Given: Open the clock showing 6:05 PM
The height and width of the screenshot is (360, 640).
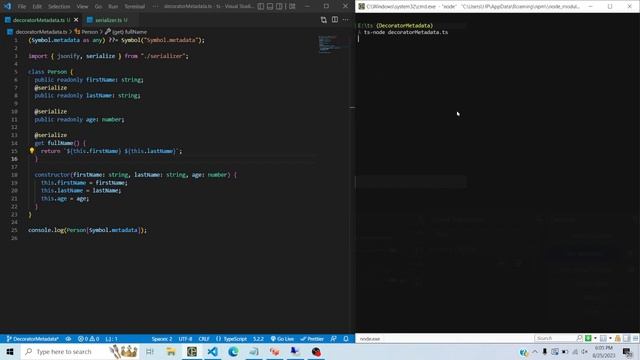Looking at the screenshot, I should [604, 351].
